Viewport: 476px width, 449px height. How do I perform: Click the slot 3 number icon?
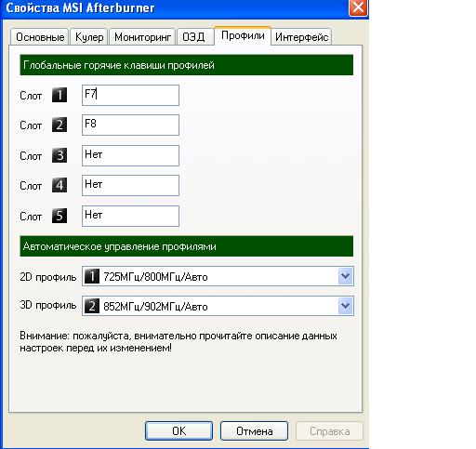(59, 155)
